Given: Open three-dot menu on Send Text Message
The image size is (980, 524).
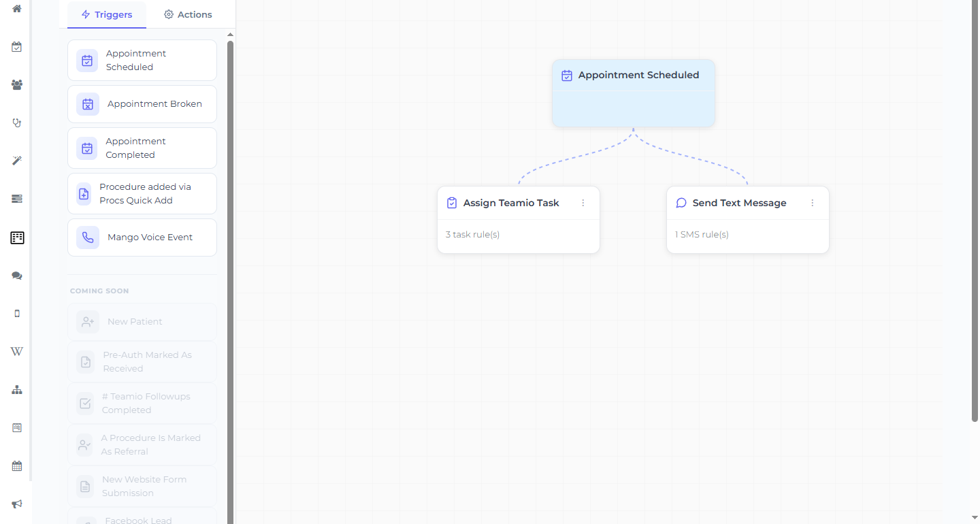Looking at the screenshot, I should point(813,203).
